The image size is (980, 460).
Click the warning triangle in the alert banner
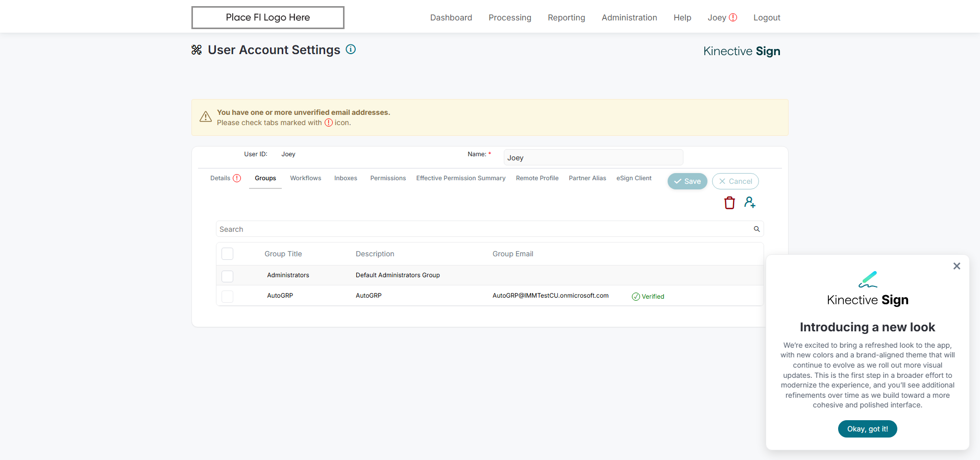click(206, 117)
